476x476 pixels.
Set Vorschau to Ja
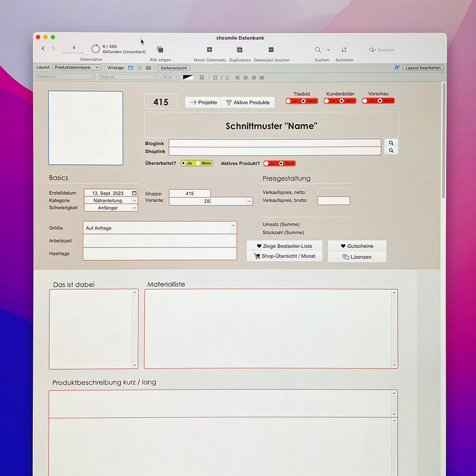(365, 101)
